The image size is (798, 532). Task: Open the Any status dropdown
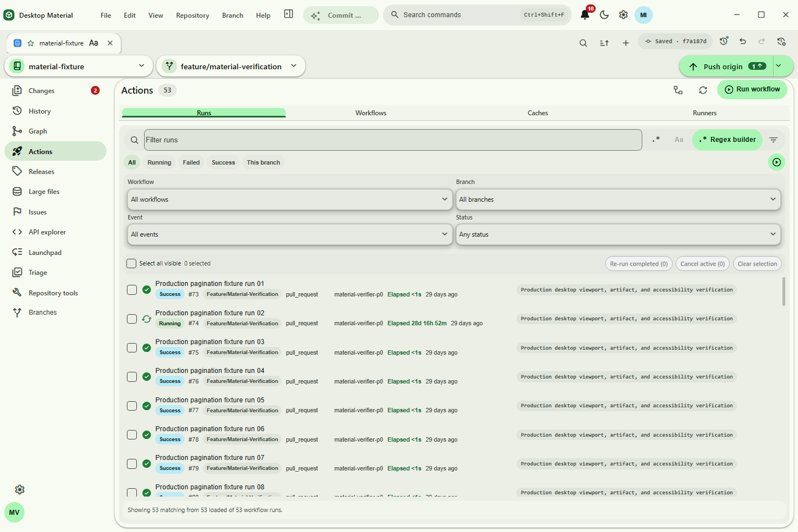pyautogui.click(x=618, y=234)
